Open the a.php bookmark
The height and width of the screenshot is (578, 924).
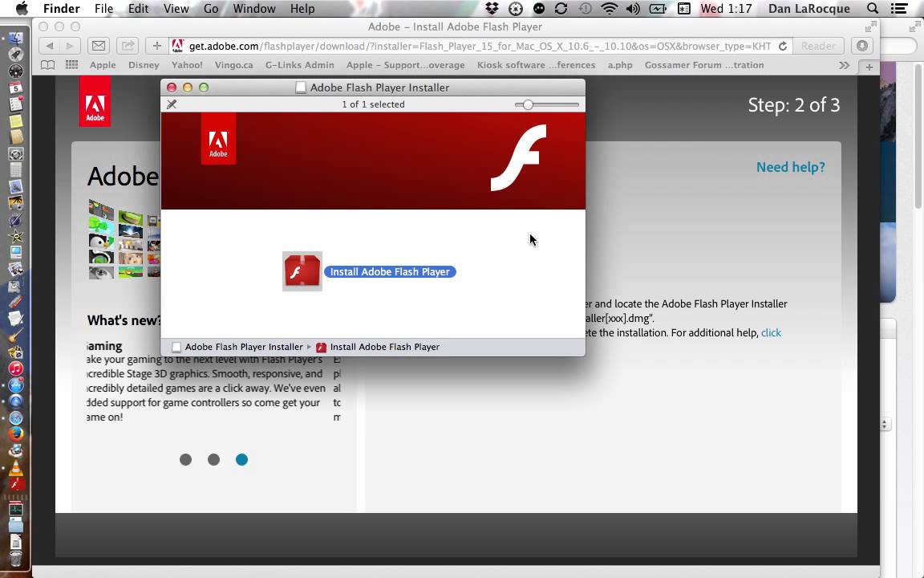620,66
